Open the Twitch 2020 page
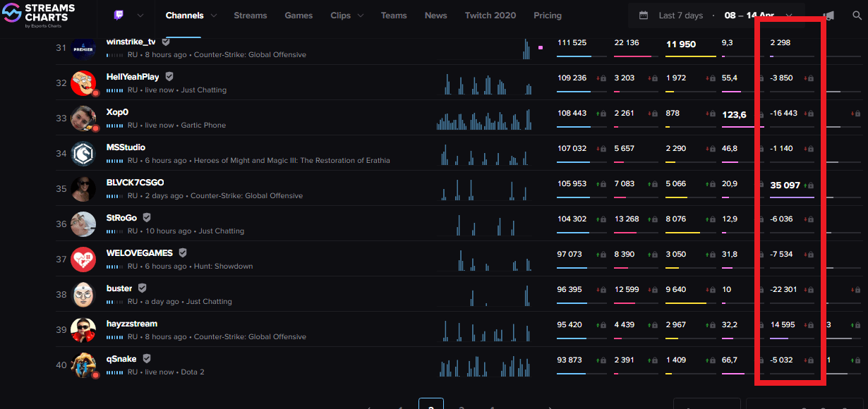The image size is (868, 409). pos(490,16)
